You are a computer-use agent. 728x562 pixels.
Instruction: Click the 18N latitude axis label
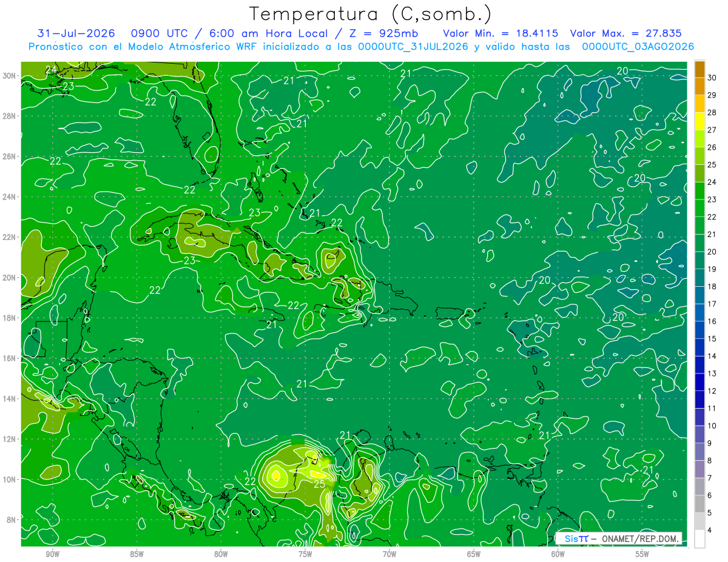(10, 318)
